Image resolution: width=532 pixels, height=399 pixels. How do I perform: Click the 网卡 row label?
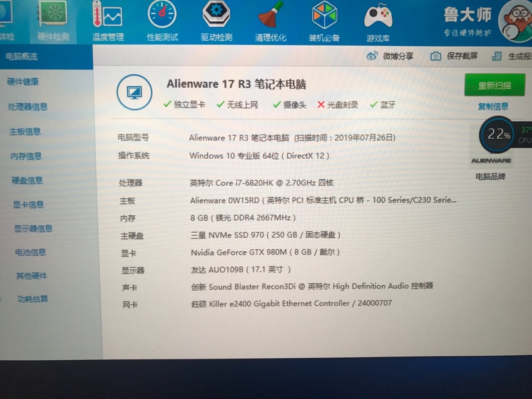(x=130, y=305)
